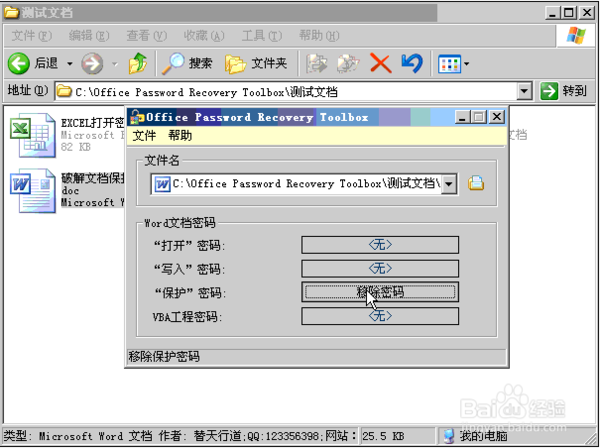
Task: Click the 25.5 KB status bar size
Action: [x=383, y=436]
